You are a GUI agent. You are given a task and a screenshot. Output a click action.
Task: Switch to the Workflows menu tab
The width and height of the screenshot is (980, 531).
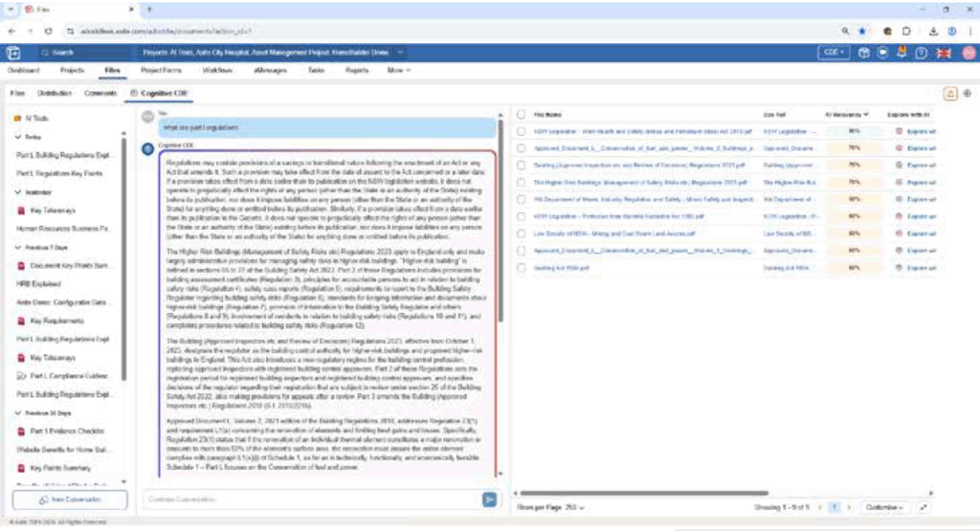[219, 71]
